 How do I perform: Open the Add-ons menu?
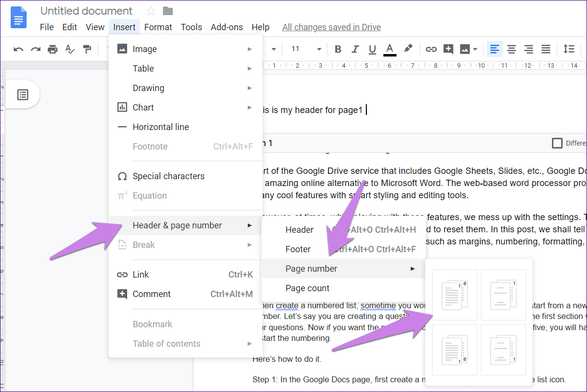227,27
